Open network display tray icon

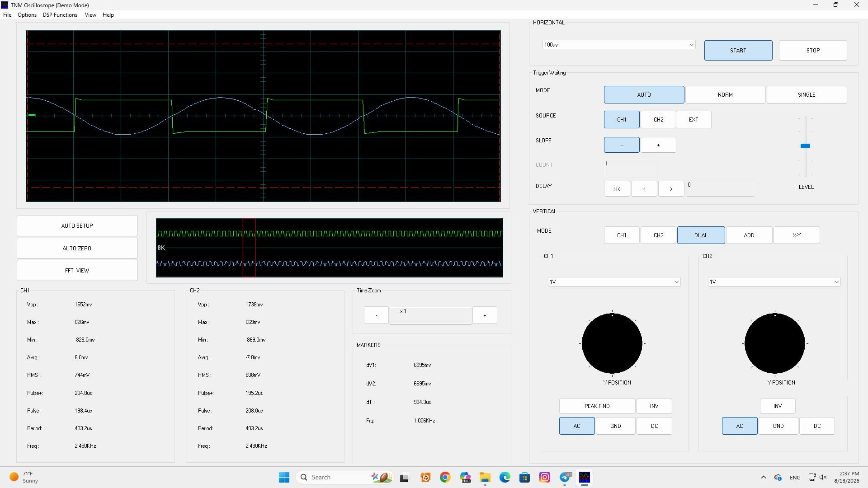pos(812,477)
